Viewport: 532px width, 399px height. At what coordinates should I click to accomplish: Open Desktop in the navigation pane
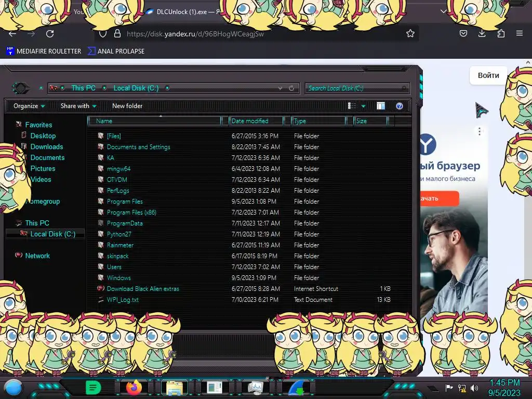(x=43, y=136)
